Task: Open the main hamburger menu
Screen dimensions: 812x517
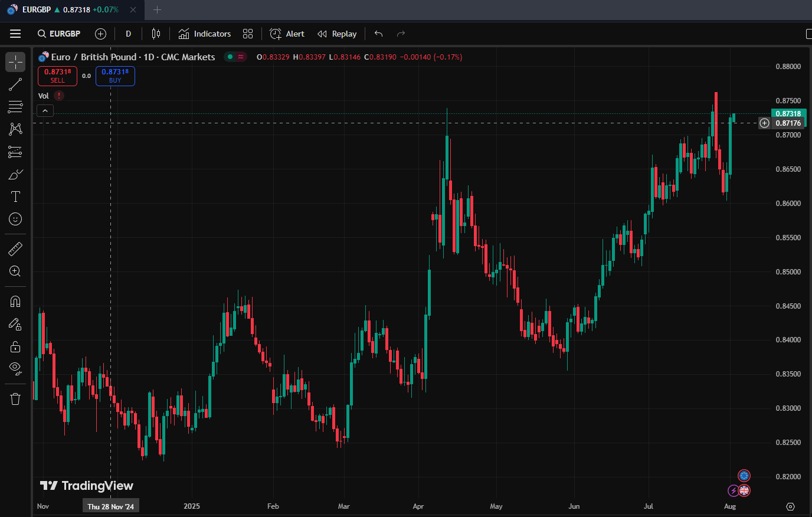Action: pyautogui.click(x=15, y=34)
